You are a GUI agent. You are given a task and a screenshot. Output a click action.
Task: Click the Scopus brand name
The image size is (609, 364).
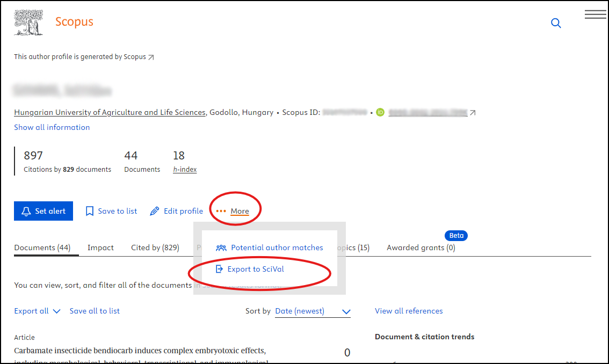tap(74, 22)
